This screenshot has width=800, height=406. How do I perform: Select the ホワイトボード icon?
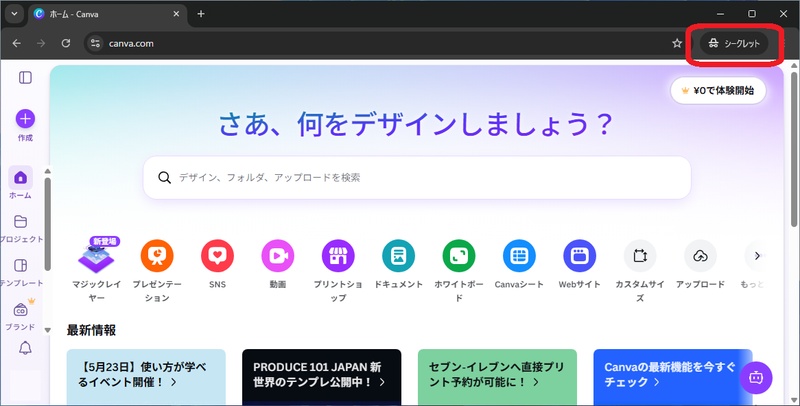[x=459, y=256]
